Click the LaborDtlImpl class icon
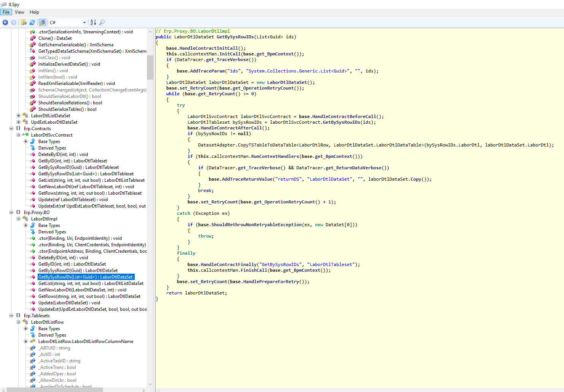Viewport: 564px width, 392px height. pos(25,219)
